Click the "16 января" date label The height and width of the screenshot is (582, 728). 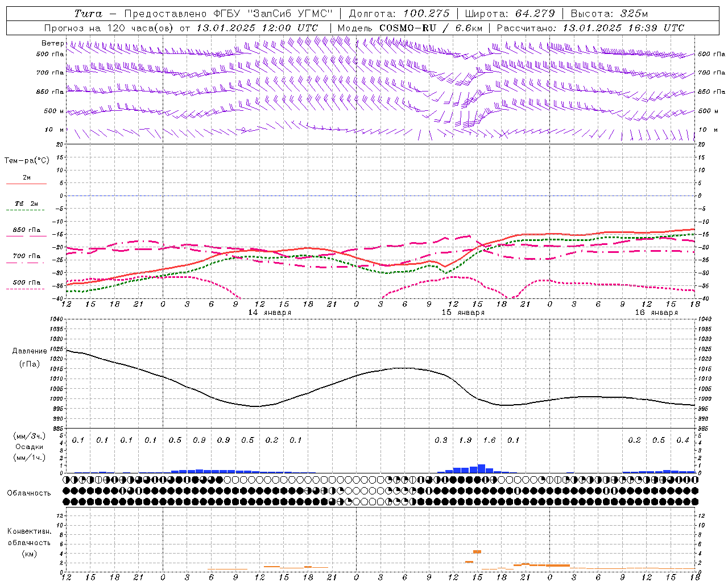coord(656,313)
